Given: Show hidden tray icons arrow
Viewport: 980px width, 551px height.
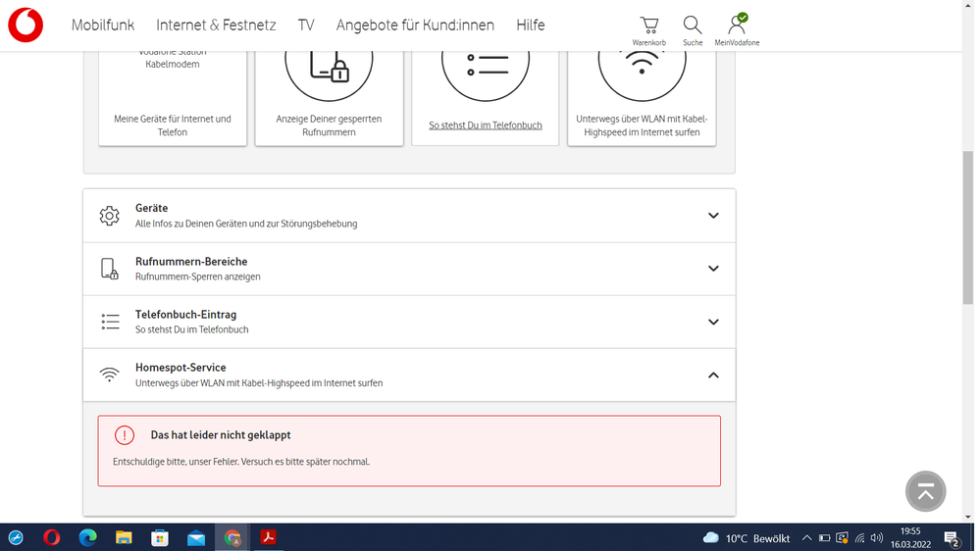Looking at the screenshot, I should click(x=807, y=538).
